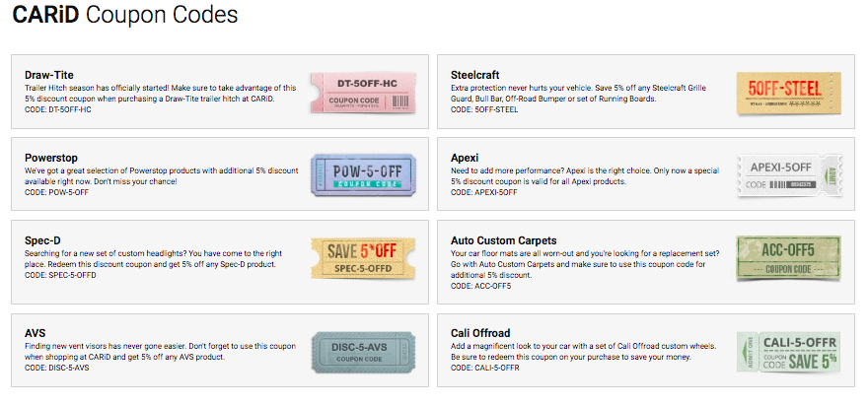Viewport: 868px width, 406px height.
Task: Click the Apexi coupon title
Action: click(467, 157)
